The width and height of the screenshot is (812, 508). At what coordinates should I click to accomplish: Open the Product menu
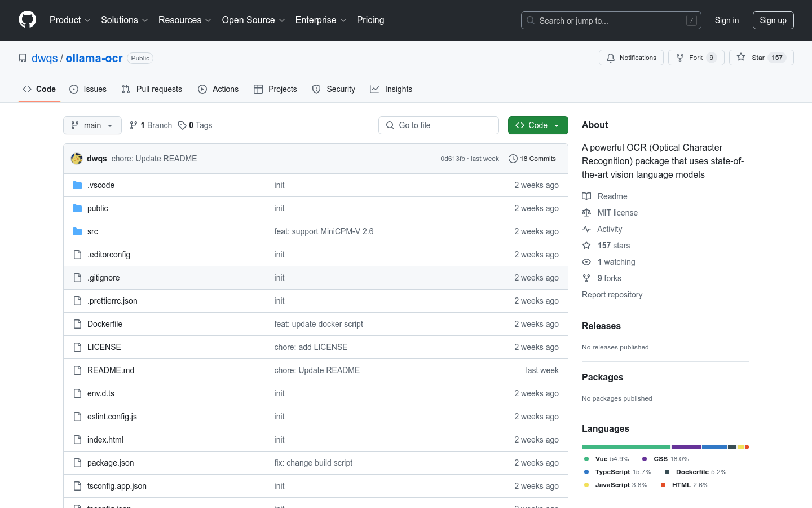point(70,20)
